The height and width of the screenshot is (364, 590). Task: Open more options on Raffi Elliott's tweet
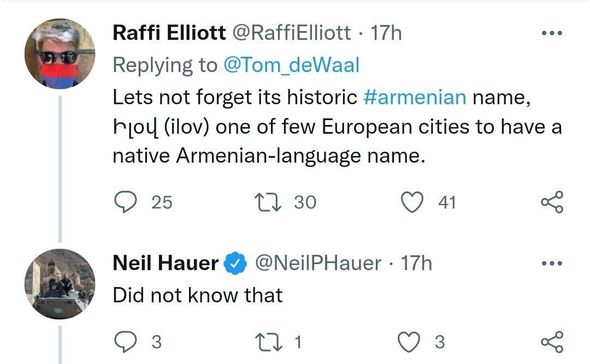point(552,33)
